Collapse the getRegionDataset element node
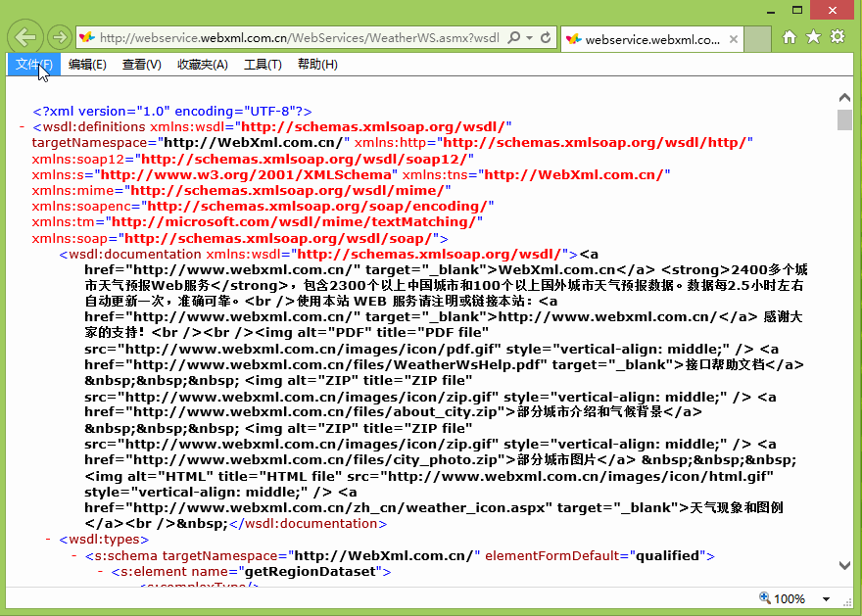The width and height of the screenshot is (862, 616). (100, 572)
